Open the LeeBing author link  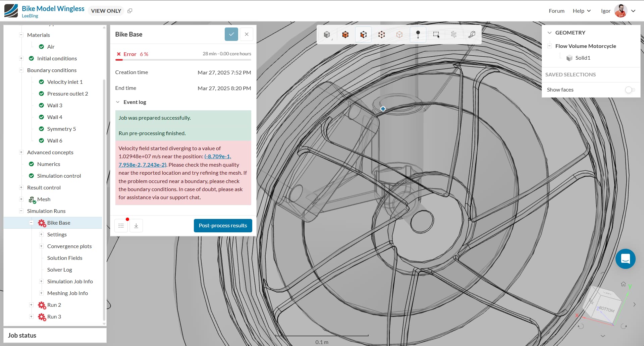click(30, 16)
